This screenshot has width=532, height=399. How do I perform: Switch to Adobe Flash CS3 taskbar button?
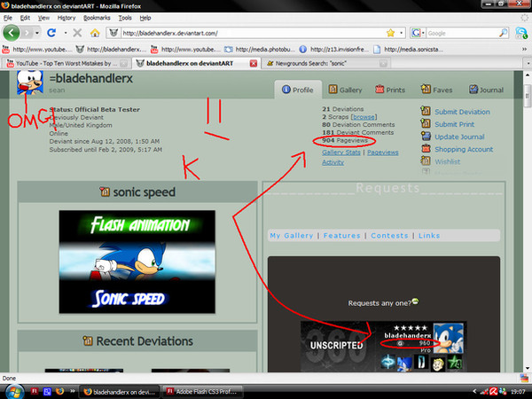[202, 392]
